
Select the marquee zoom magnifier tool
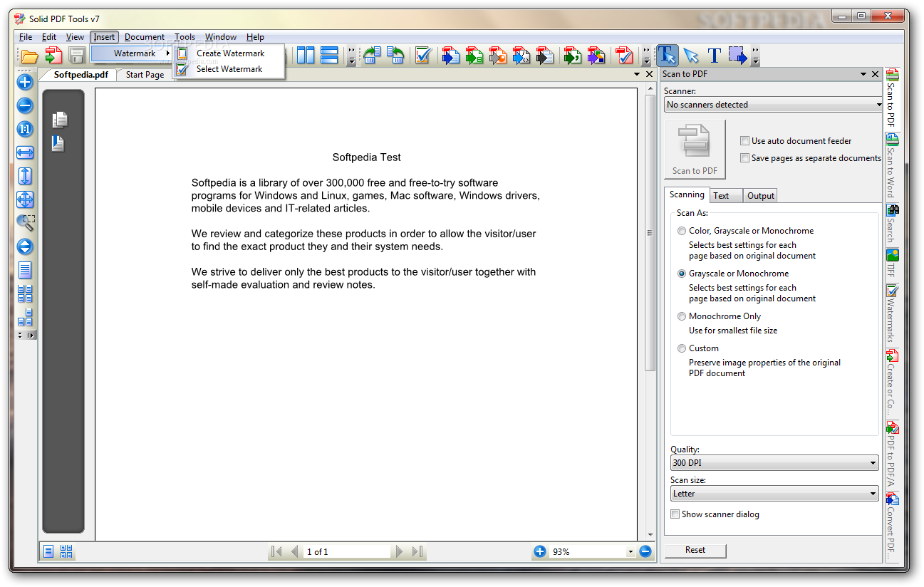25,223
